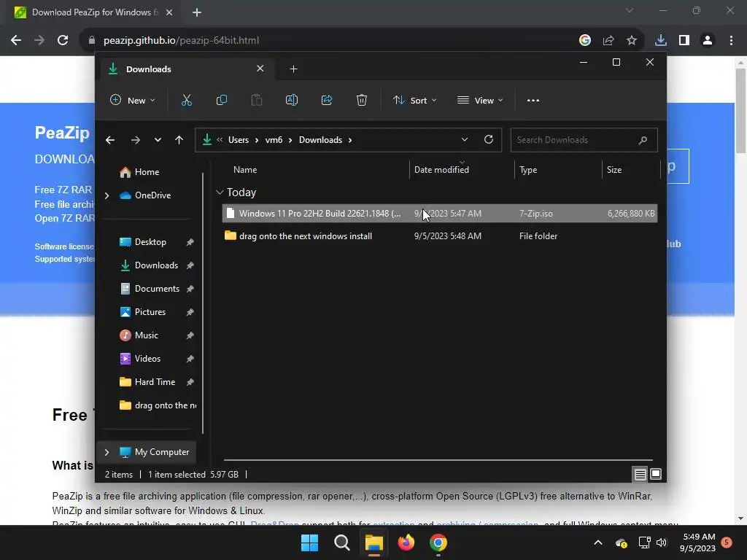Open the View dropdown
This screenshot has width=747, height=560.
pos(480,100)
